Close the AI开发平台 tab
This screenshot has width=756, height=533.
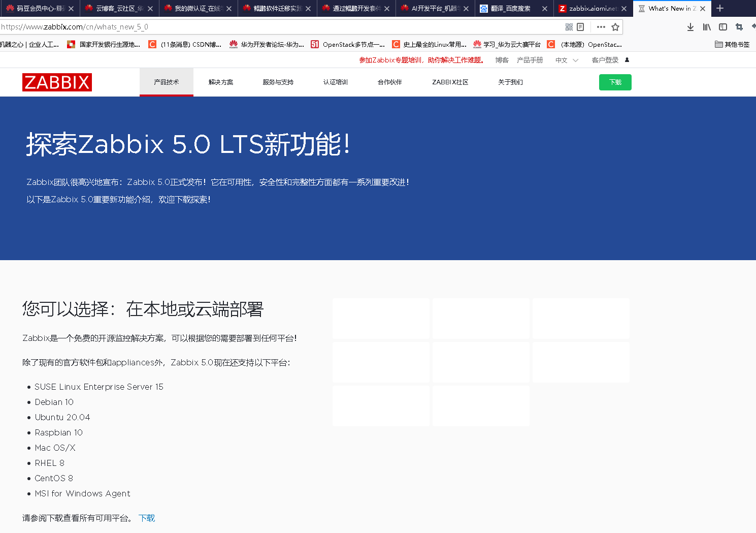tap(466, 9)
